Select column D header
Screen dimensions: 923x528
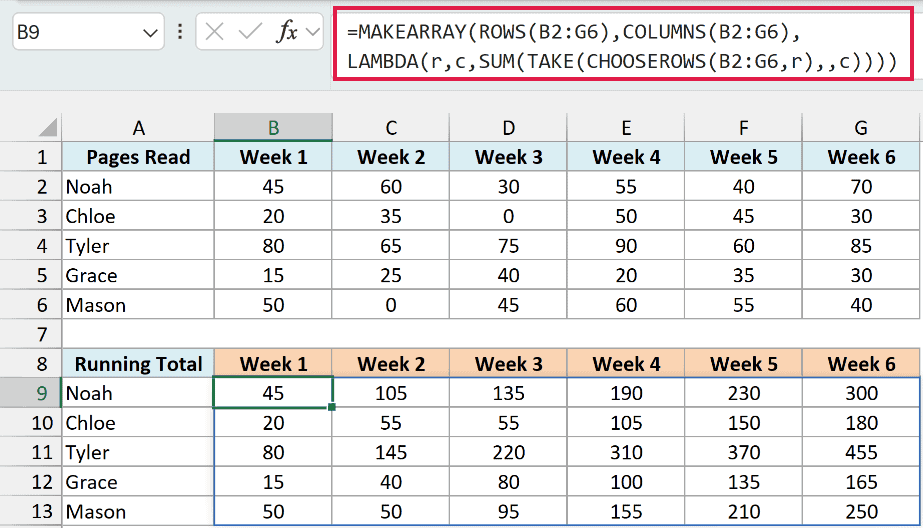(509, 127)
